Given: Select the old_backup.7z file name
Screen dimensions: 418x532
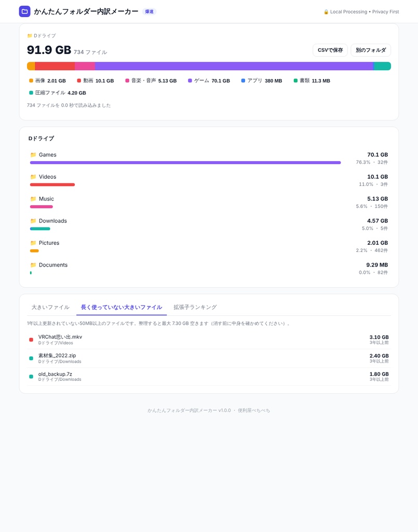Looking at the screenshot, I should pos(55,374).
